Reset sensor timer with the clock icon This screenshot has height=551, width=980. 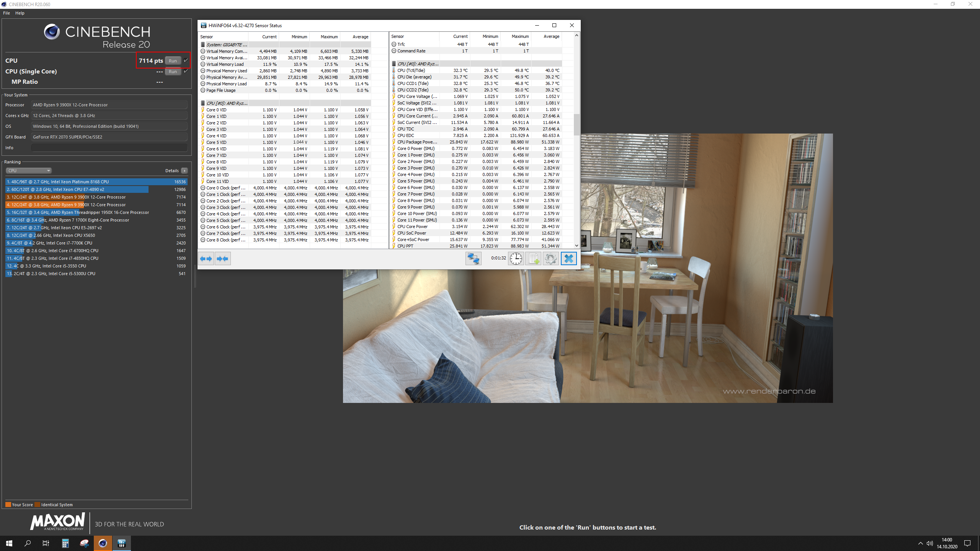516,259
